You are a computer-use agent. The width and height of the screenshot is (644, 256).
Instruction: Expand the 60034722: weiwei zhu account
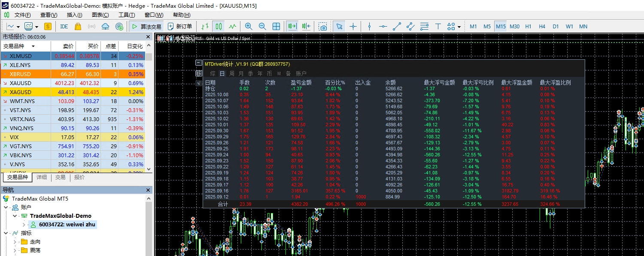24,225
